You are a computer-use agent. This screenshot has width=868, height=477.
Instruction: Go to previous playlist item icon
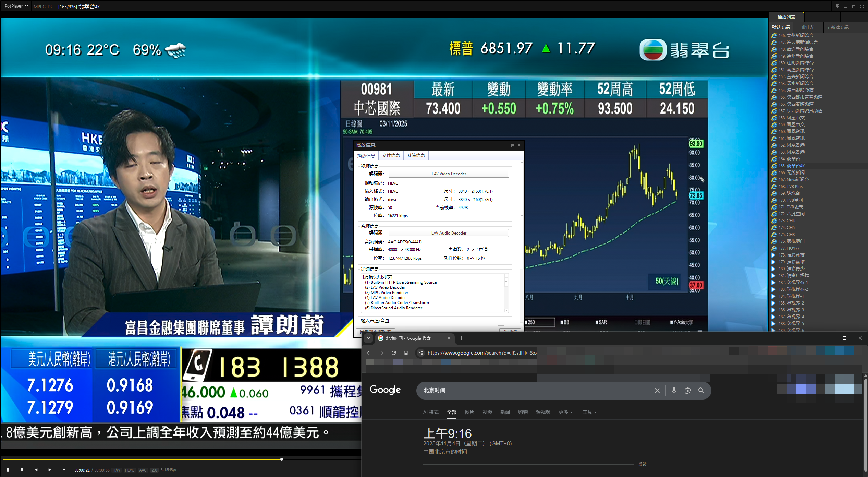coord(36,470)
